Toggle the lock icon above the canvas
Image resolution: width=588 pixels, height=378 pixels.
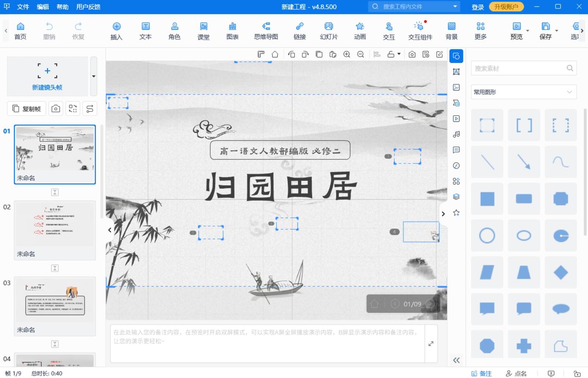(x=391, y=54)
